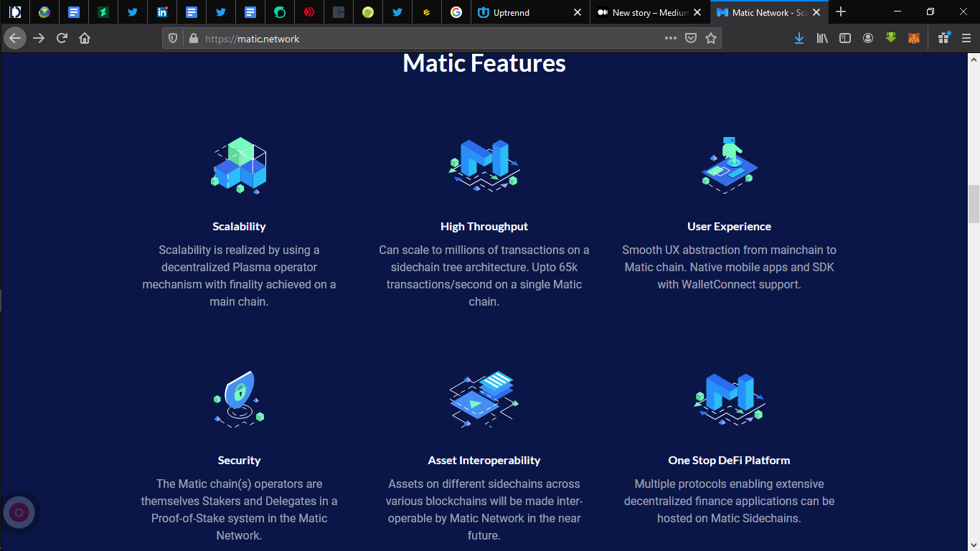Bookmark this page with the star

click(711, 38)
